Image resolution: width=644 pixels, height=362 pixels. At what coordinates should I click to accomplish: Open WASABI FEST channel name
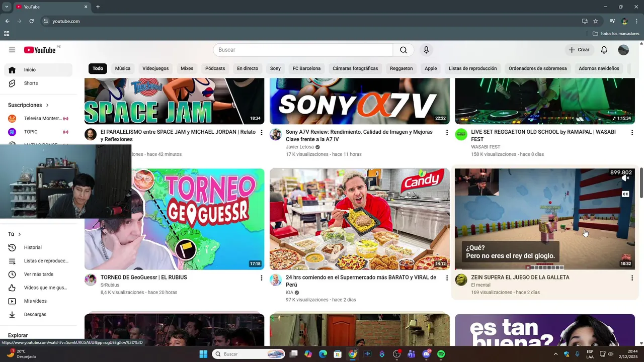[x=486, y=147]
